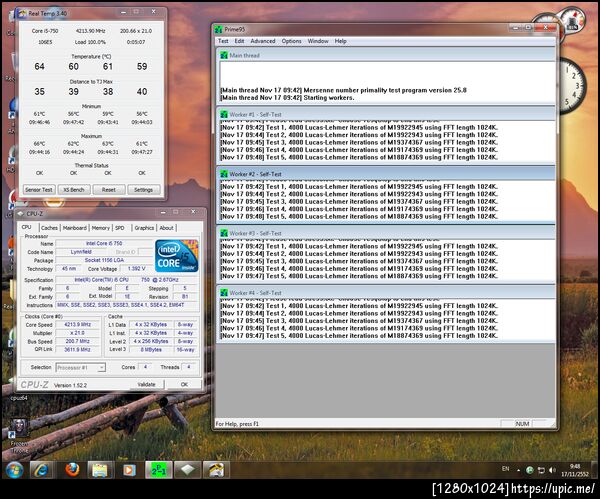Switch to the SPD tab in CPU-Z
Viewport: 600px width, 499px height.
coord(120,228)
